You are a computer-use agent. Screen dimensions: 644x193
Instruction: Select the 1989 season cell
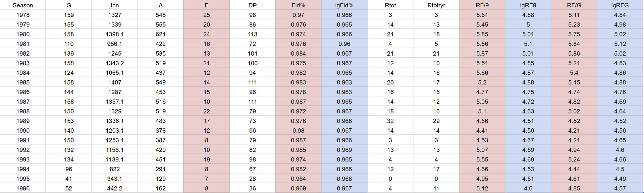click(x=23, y=121)
